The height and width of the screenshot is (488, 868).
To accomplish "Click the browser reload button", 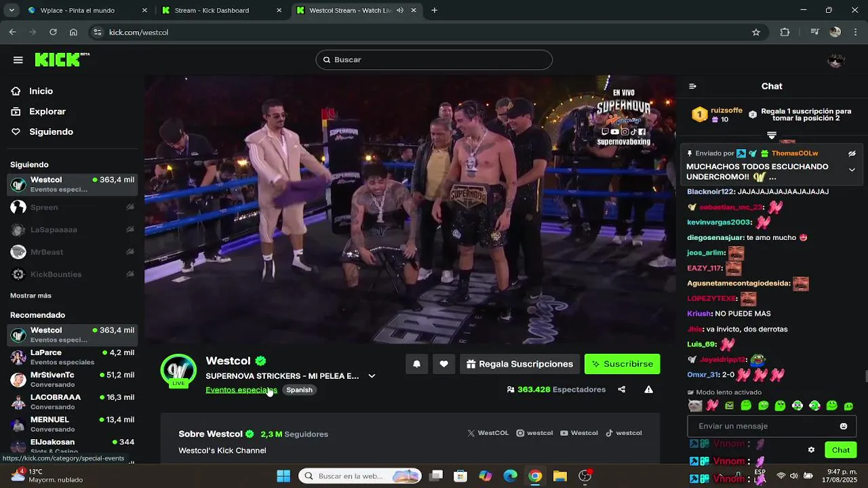I will (x=53, y=32).
